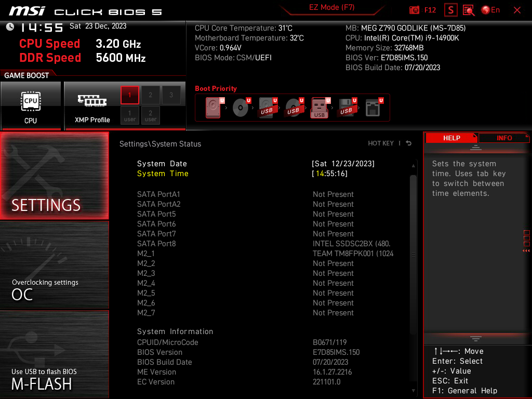Select XMP profile 3
532x399 pixels.
coord(171,95)
